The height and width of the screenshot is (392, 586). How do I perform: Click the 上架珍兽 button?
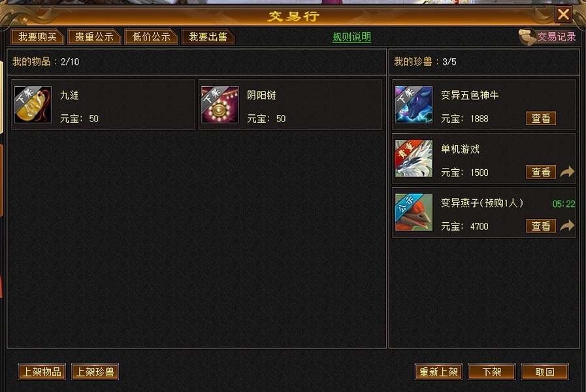click(x=95, y=372)
